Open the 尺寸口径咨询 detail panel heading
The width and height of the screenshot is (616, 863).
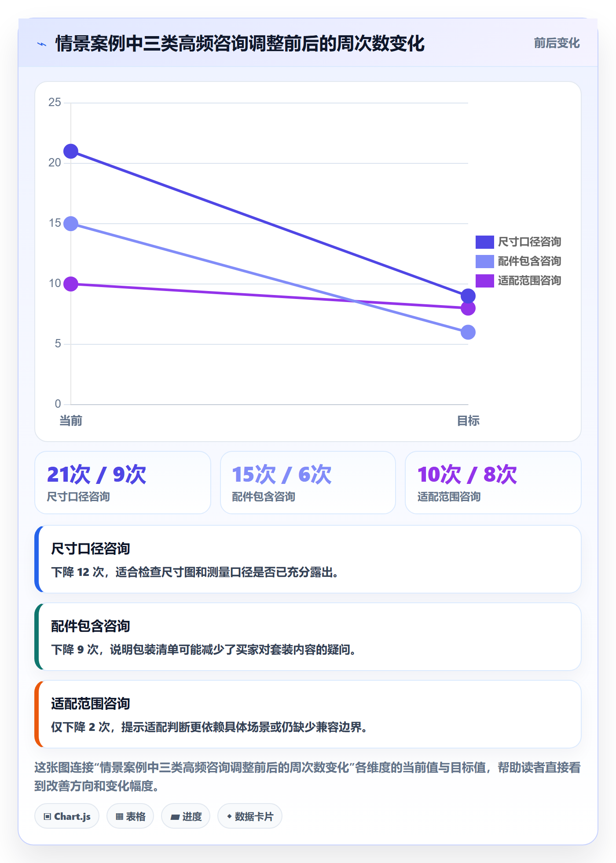coord(90,549)
